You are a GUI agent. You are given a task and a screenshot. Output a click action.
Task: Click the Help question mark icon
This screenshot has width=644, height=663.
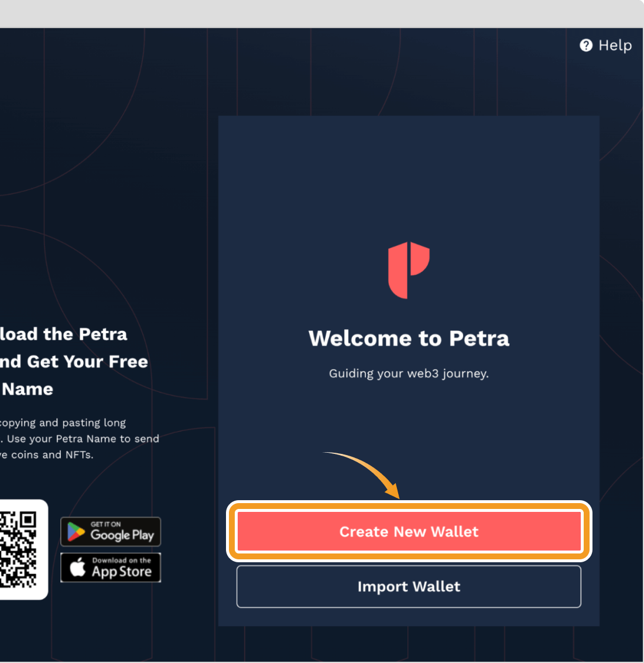[585, 45]
